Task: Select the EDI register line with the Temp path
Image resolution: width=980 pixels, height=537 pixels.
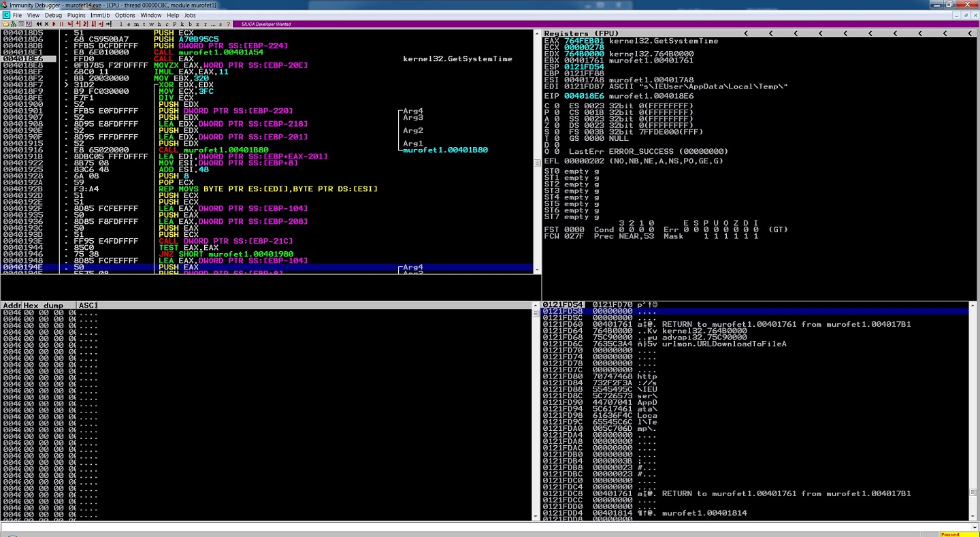Action: (x=666, y=86)
